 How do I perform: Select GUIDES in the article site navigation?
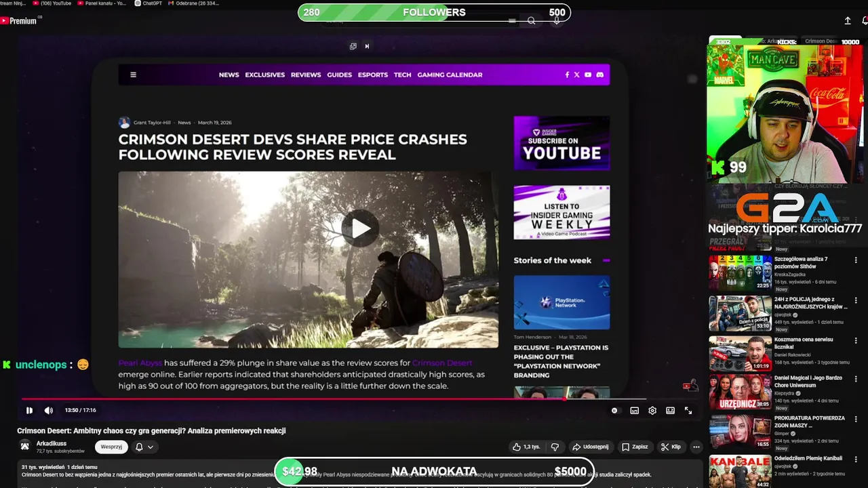click(339, 75)
